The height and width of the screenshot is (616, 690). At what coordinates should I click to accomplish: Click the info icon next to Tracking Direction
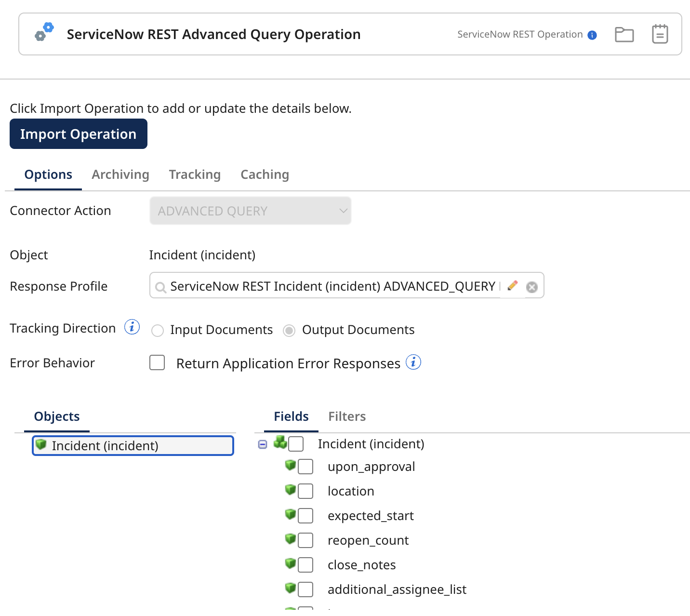tap(132, 326)
